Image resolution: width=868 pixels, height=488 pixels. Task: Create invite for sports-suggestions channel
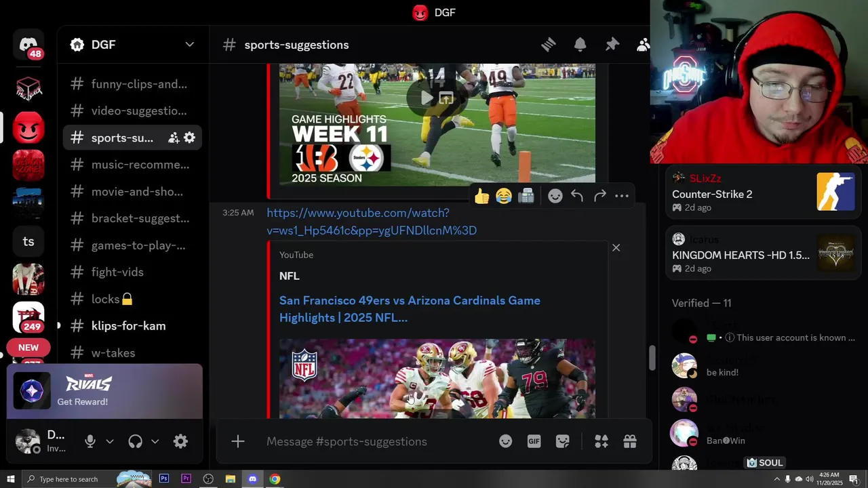tap(174, 138)
